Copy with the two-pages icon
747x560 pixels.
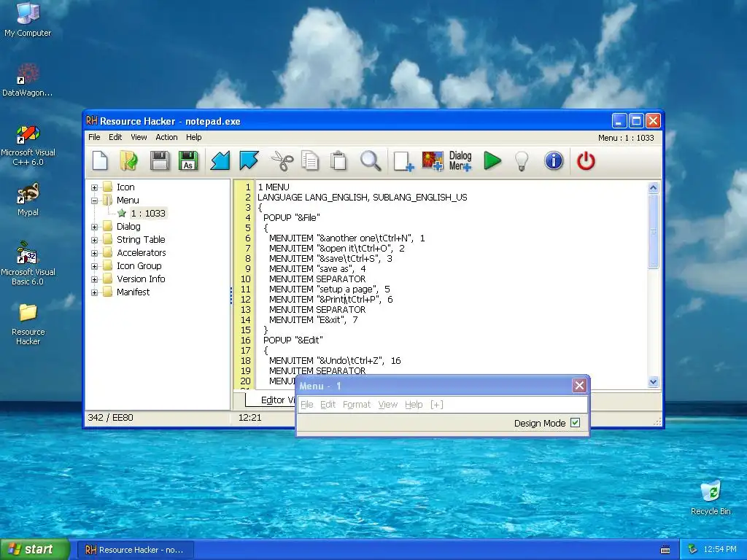tap(310, 160)
